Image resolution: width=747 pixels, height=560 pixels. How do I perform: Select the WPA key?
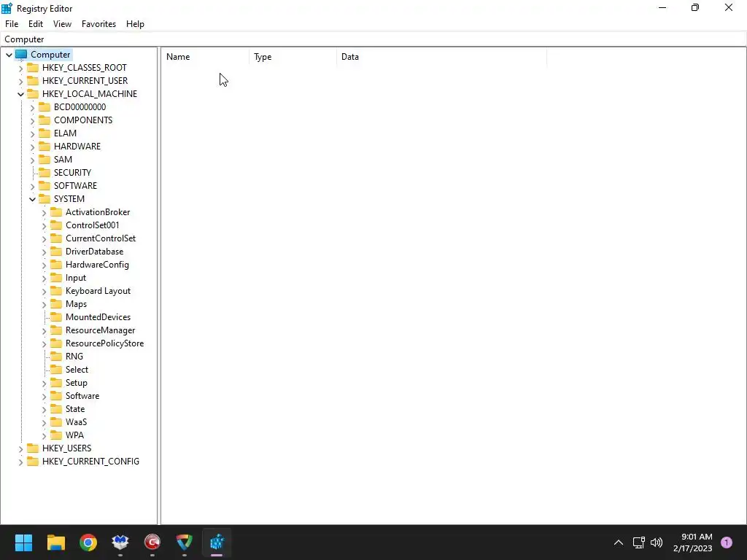[75, 435]
